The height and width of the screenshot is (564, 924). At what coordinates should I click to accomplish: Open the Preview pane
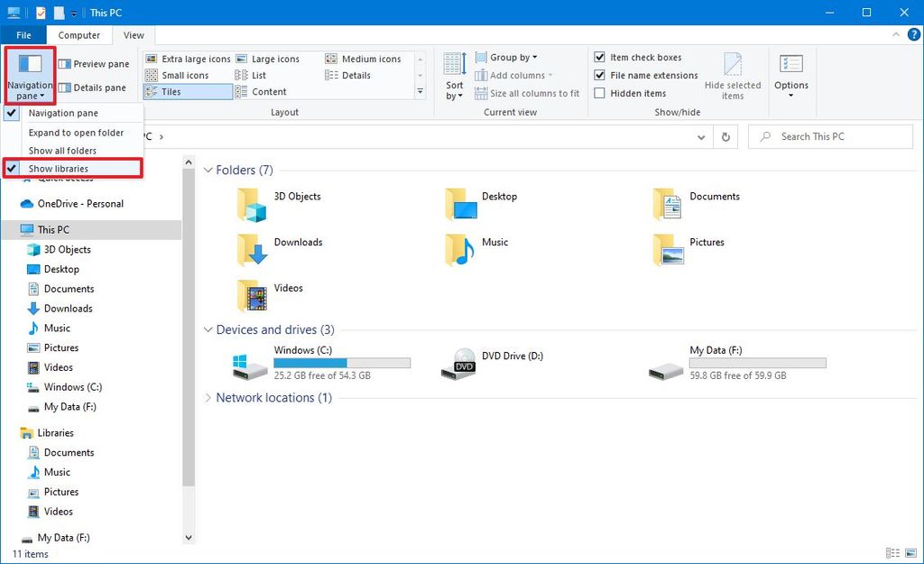pyautogui.click(x=93, y=63)
